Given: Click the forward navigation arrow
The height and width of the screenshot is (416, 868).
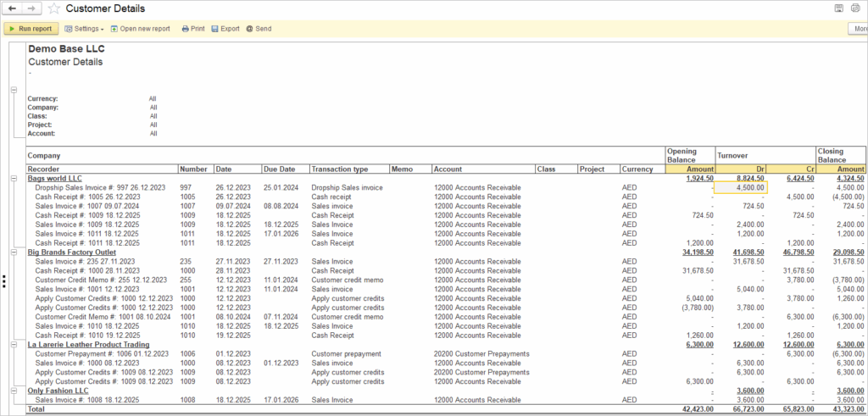Looking at the screenshot, I should click(x=32, y=8).
